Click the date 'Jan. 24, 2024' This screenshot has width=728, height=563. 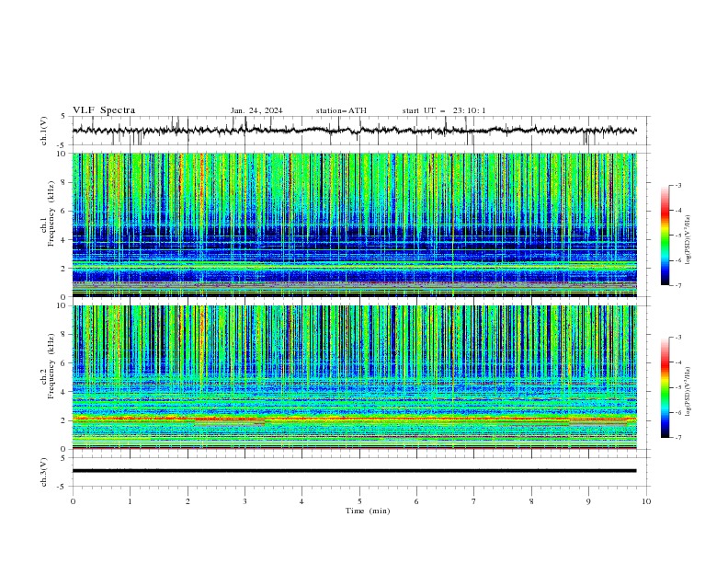click(256, 110)
